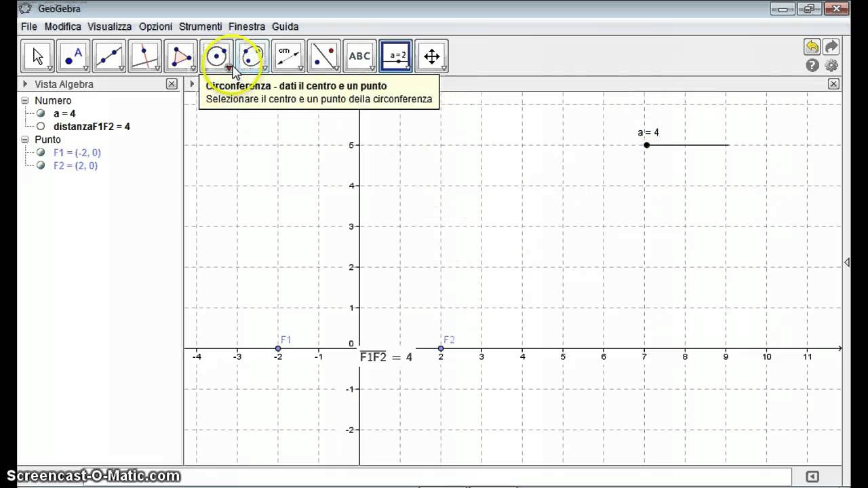This screenshot has height=488, width=868.
Task: Select the ABC Insert Text tool
Action: click(359, 56)
